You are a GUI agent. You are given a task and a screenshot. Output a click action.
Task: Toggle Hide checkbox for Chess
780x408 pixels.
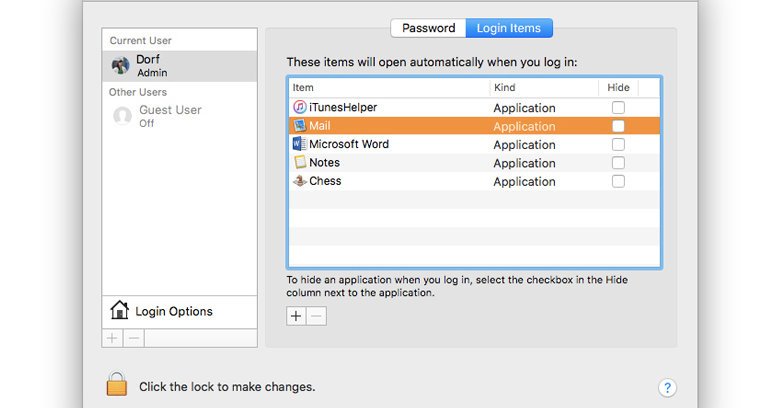click(x=618, y=181)
